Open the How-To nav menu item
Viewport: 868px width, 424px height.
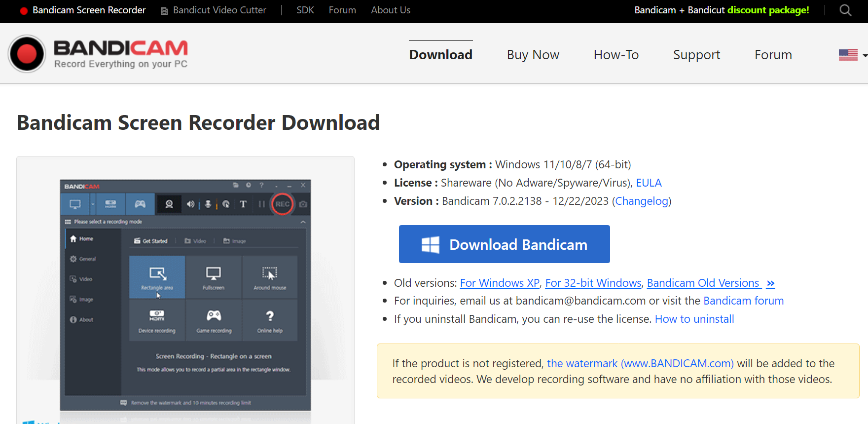(616, 55)
